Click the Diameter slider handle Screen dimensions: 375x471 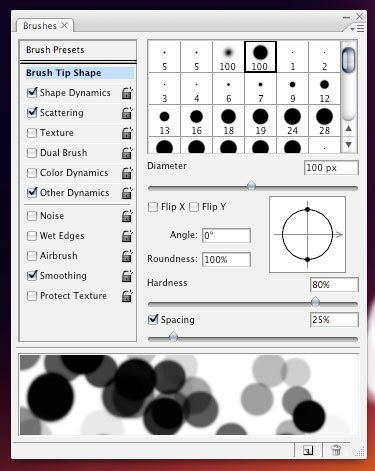tap(252, 186)
